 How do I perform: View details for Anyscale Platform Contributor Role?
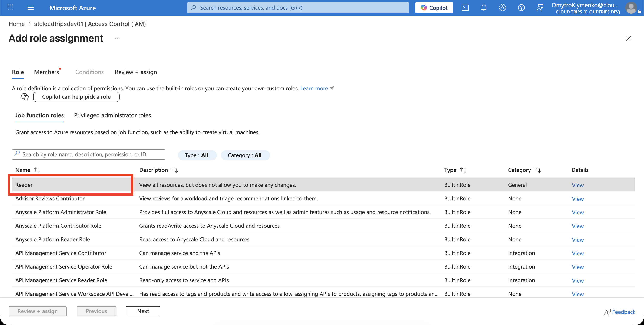(x=578, y=226)
